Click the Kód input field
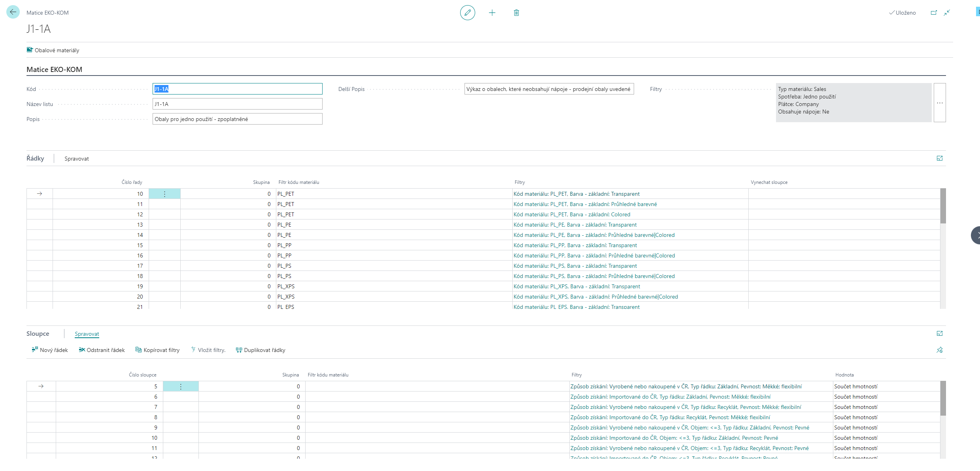This screenshot has width=980, height=471. [x=238, y=89]
